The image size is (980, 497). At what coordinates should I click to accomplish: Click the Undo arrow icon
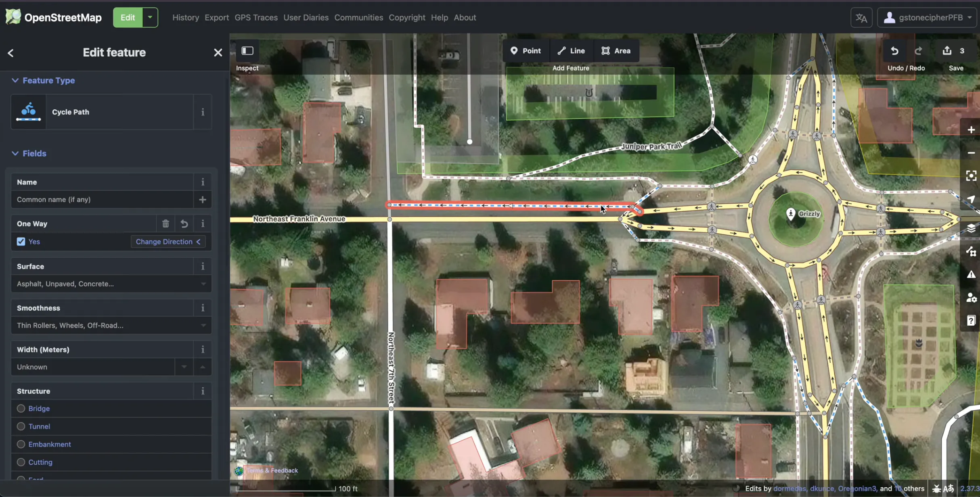click(x=894, y=51)
